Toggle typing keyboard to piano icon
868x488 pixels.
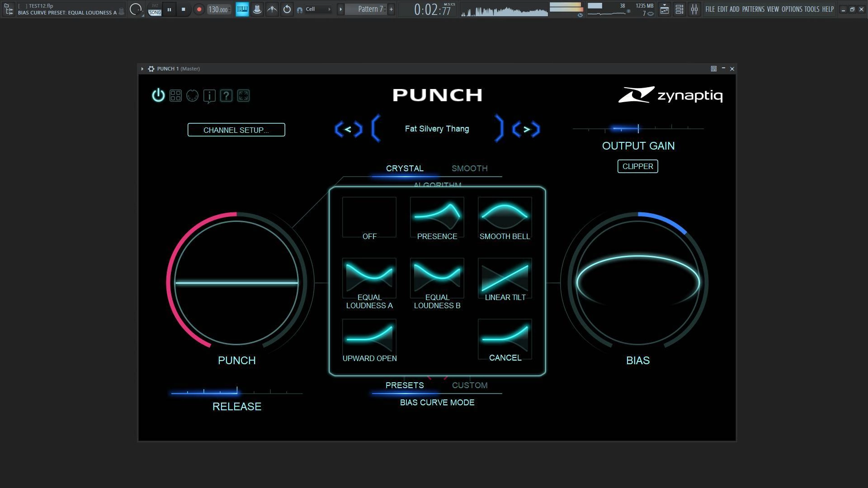pyautogui.click(x=242, y=9)
